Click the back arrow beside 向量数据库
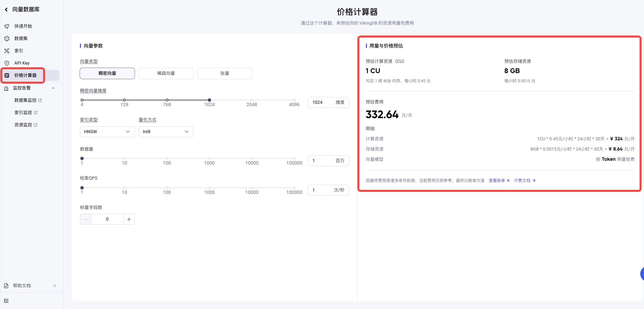This screenshot has height=309, width=644. click(x=6, y=10)
